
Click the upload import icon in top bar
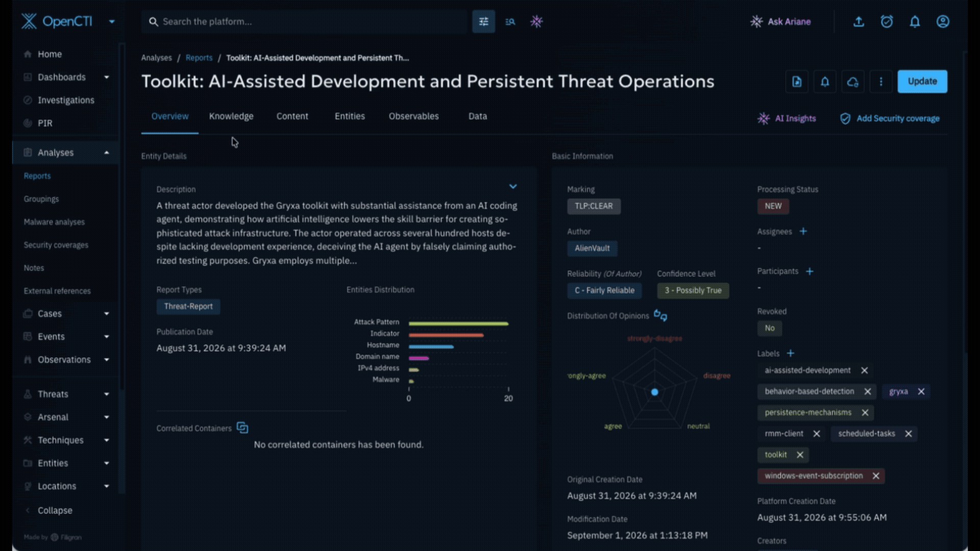[x=859, y=21]
